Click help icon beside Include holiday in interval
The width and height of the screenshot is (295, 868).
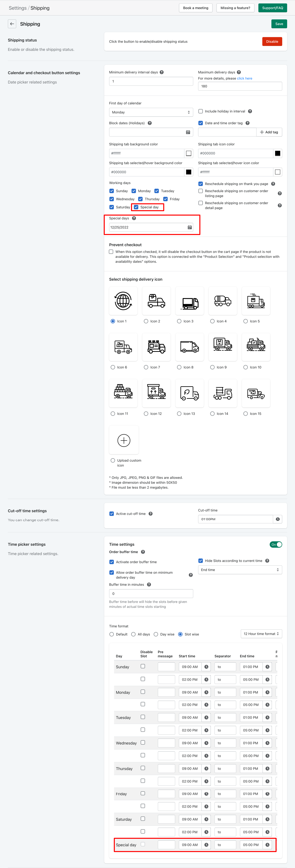pos(250,111)
